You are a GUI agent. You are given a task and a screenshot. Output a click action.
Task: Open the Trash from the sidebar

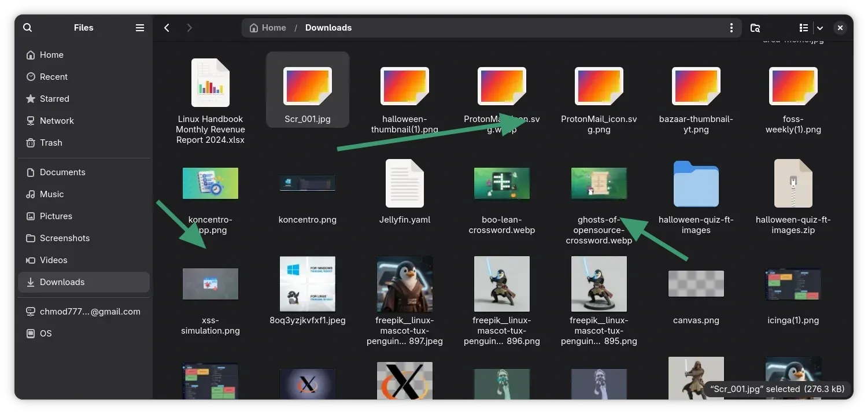pos(51,142)
